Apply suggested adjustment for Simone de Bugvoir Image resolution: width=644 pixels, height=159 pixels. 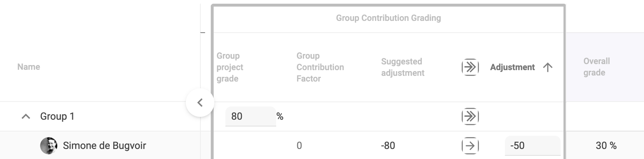coord(470,145)
